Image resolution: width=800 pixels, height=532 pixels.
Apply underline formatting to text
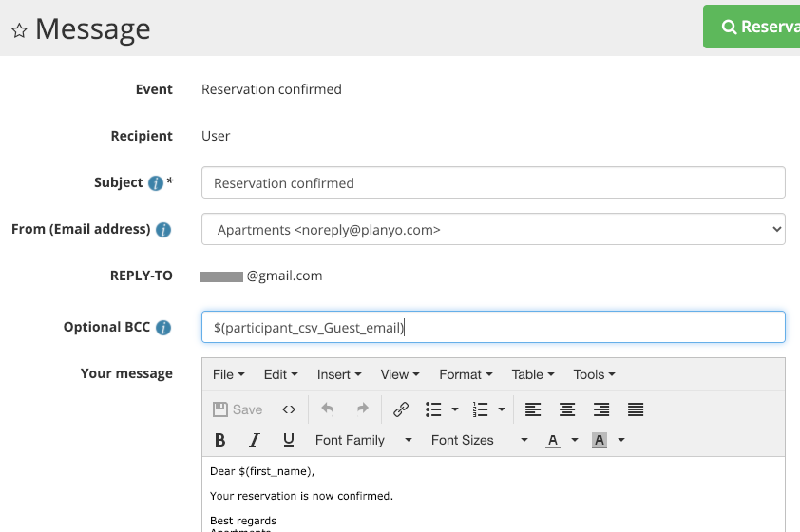289,440
